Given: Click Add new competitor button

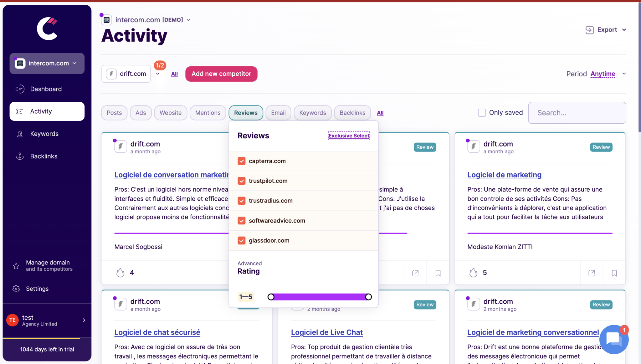Looking at the screenshot, I should pos(221,74).
